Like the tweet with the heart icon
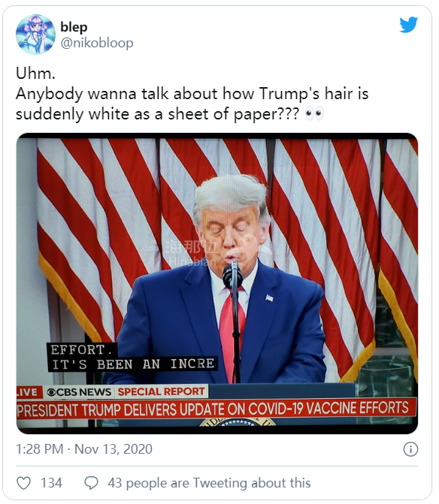 (x=23, y=483)
